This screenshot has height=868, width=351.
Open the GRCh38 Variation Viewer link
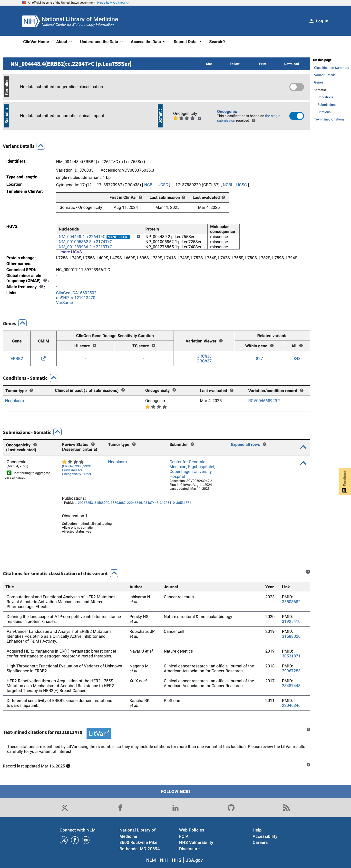[204, 356]
